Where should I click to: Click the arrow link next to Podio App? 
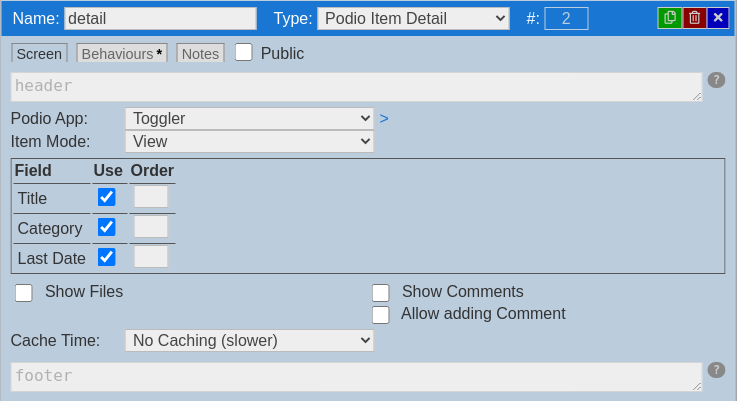(x=384, y=118)
